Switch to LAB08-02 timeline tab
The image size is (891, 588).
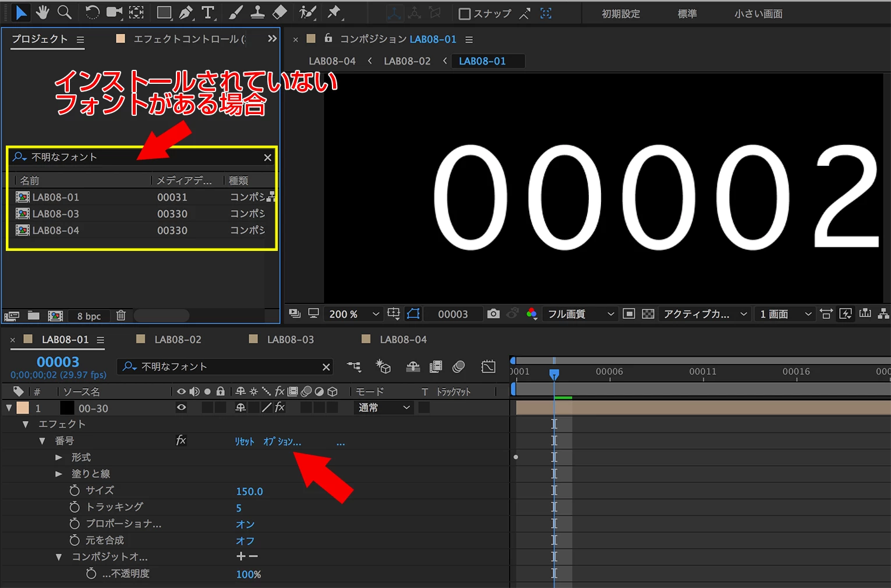pos(178,339)
